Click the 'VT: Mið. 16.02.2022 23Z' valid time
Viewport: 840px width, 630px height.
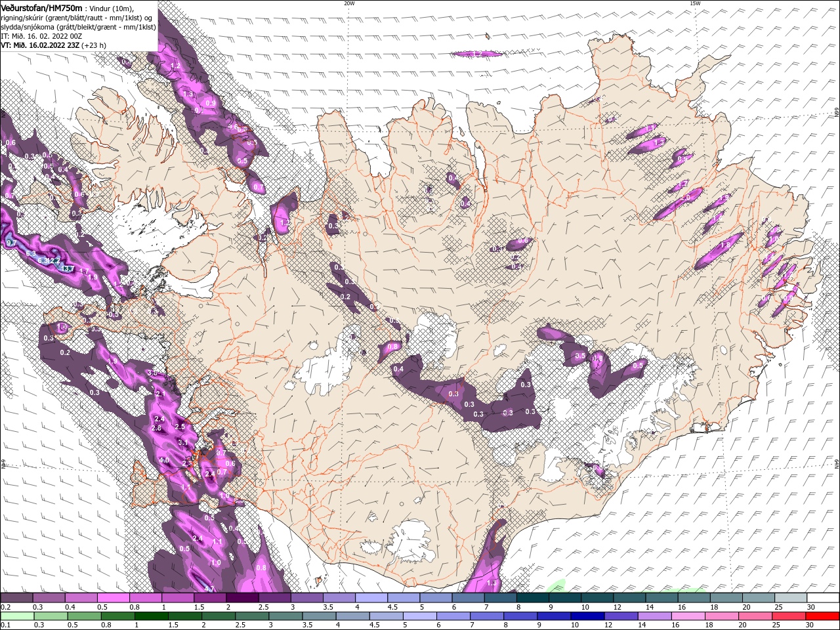(40, 45)
